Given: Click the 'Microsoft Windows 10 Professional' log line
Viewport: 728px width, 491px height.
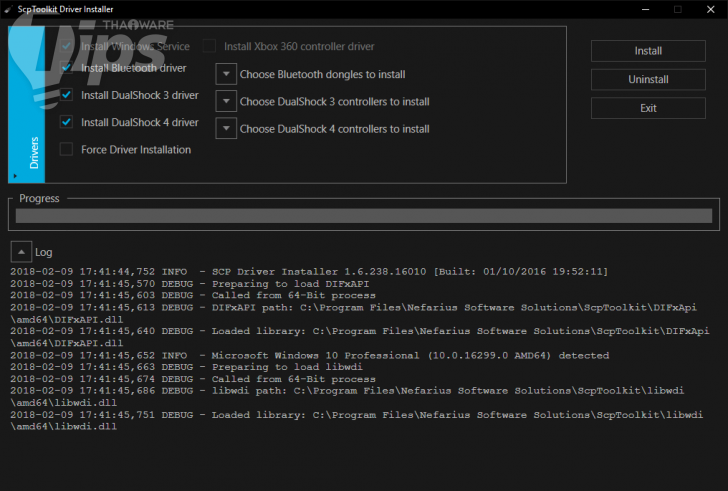Looking at the screenshot, I should pyautogui.click(x=310, y=355).
